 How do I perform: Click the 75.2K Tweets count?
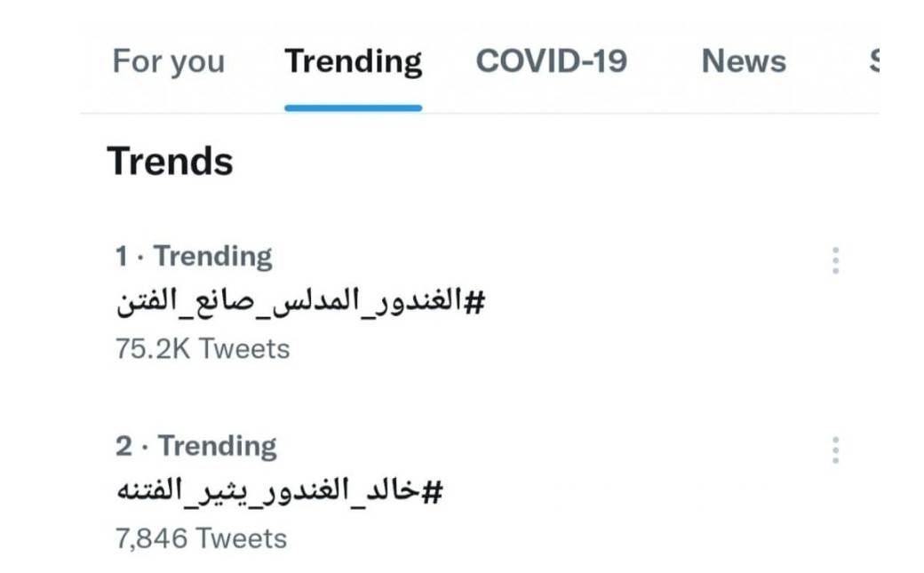coord(202,349)
